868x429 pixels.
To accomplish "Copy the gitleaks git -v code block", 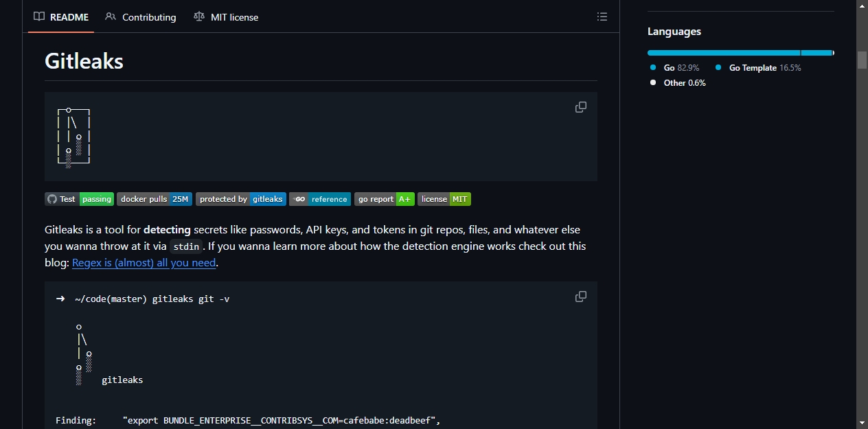I will [x=581, y=297].
